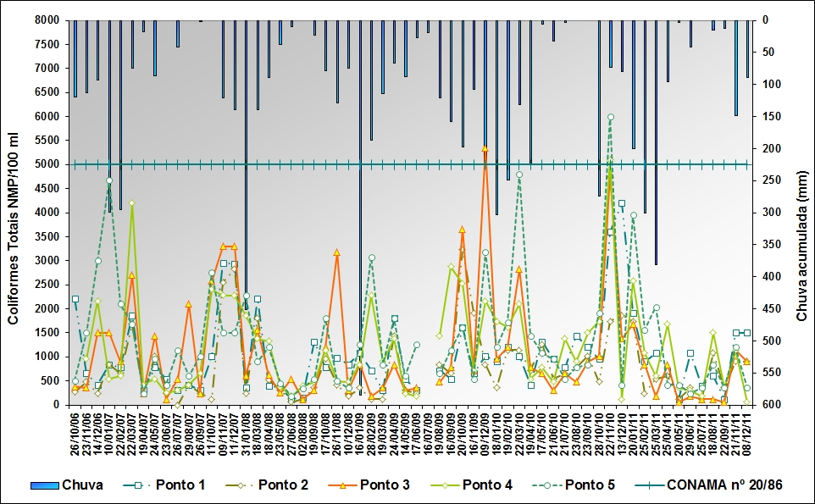The height and width of the screenshot is (504, 815).
Task: Click the Ponto 3 legend label text
Action: tap(389, 485)
